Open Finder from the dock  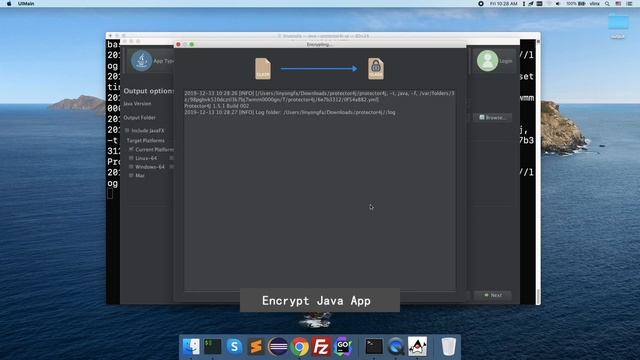pos(191,347)
